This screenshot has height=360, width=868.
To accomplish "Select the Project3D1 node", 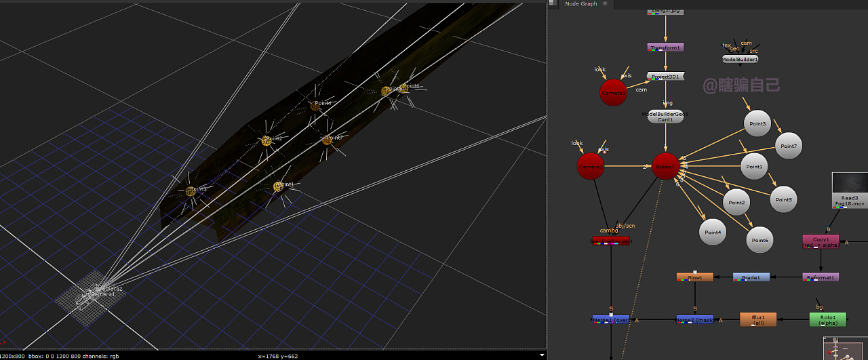I will (666, 77).
